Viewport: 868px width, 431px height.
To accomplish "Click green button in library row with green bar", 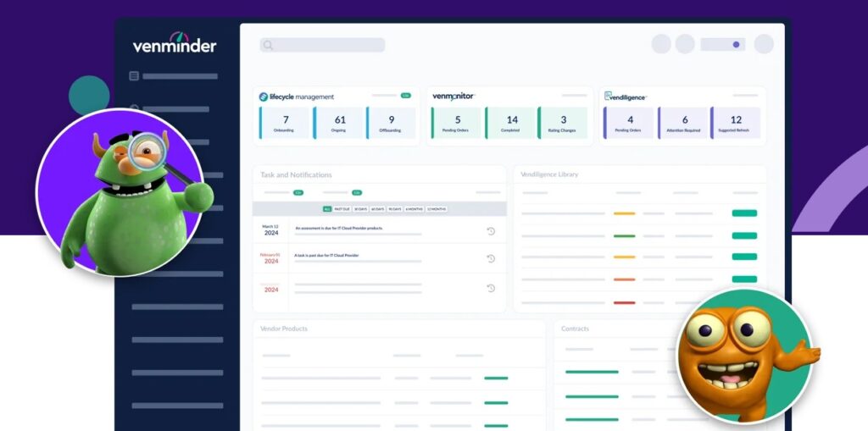I will (x=744, y=235).
